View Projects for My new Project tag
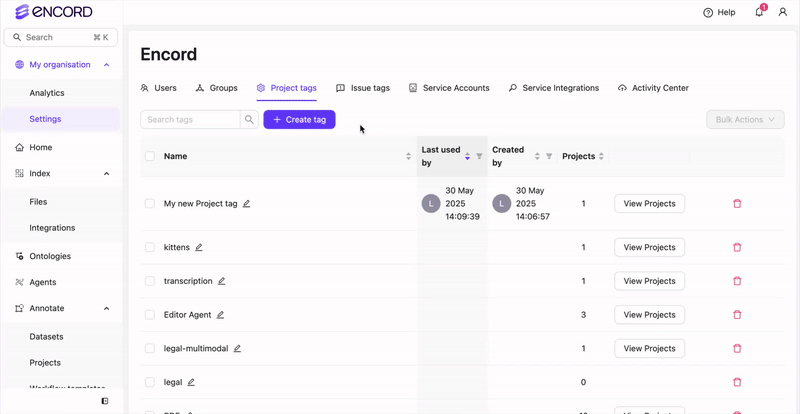The width and height of the screenshot is (800, 414). [649, 204]
